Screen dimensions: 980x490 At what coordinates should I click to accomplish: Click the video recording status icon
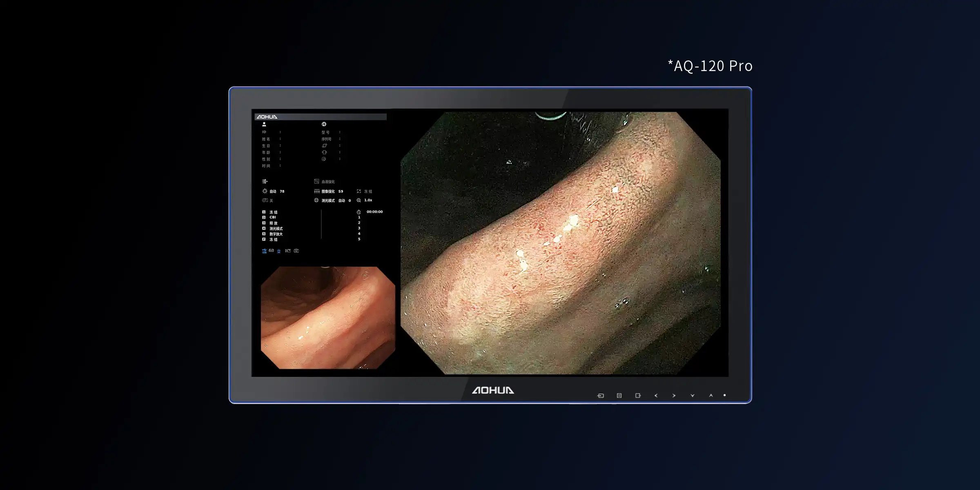tap(288, 251)
